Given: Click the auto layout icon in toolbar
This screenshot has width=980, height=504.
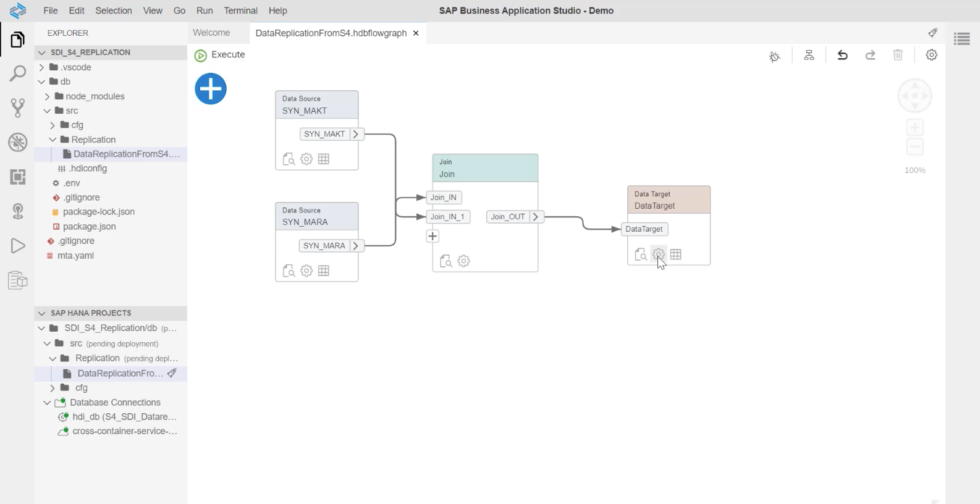Looking at the screenshot, I should point(809,56).
